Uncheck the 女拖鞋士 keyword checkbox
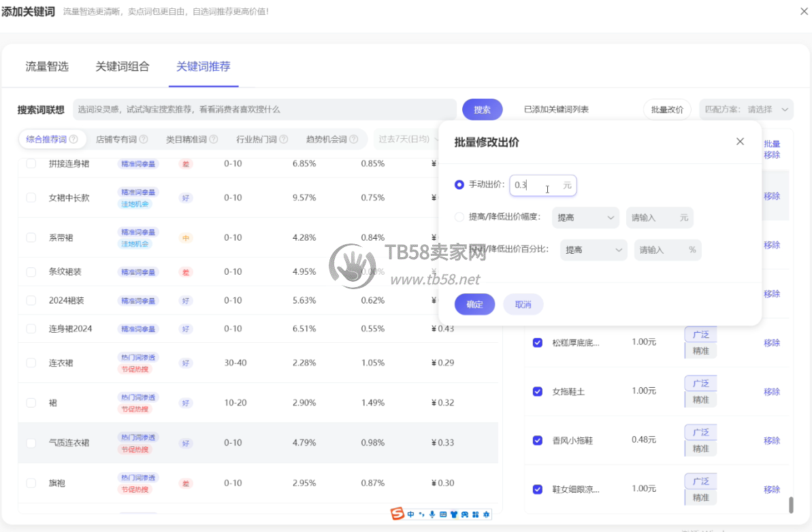This screenshot has height=532, width=812. click(x=538, y=391)
